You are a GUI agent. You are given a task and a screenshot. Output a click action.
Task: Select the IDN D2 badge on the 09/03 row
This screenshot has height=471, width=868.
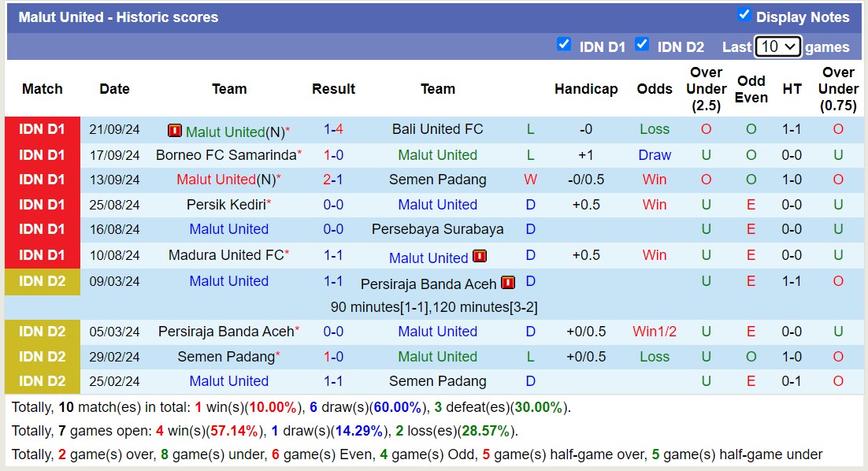(42, 281)
